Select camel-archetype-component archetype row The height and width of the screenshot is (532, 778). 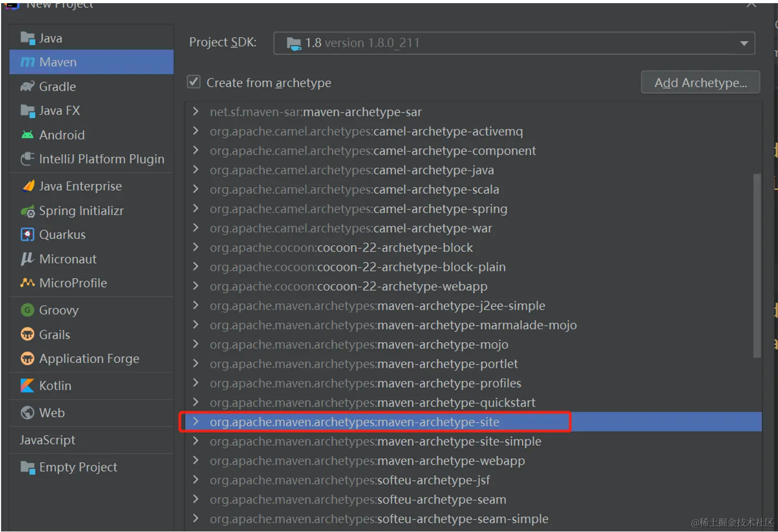(x=473, y=150)
